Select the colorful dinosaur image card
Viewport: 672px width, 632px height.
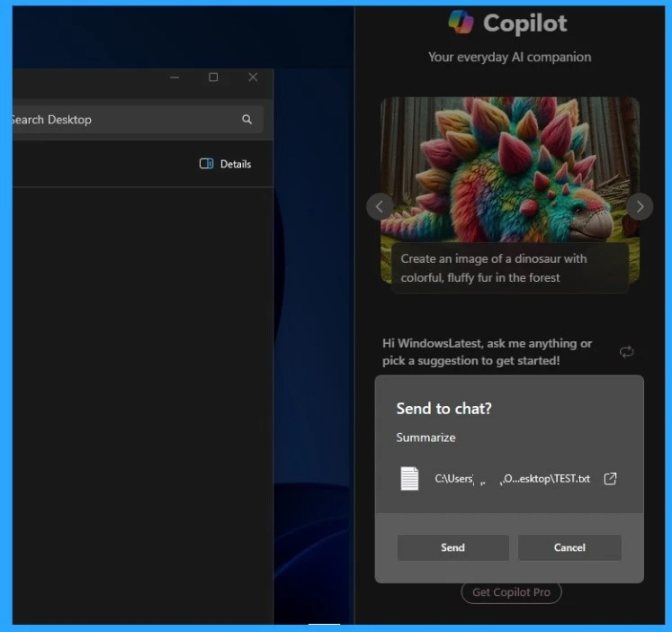510,190
